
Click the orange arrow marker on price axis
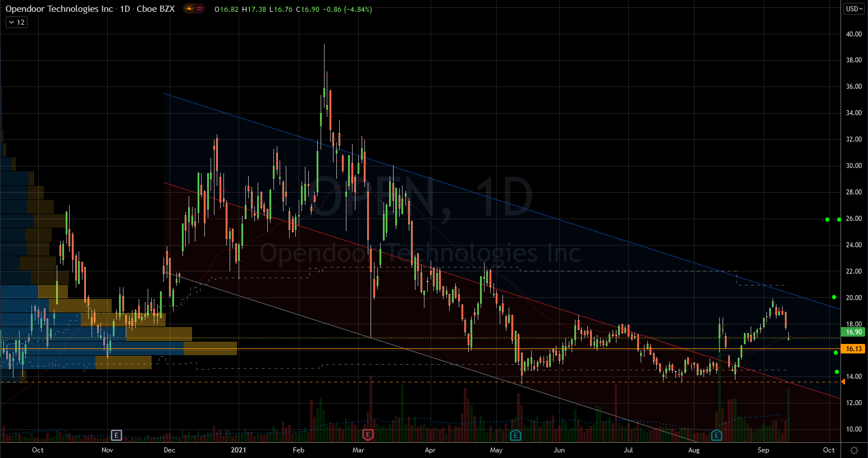click(843, 382)
